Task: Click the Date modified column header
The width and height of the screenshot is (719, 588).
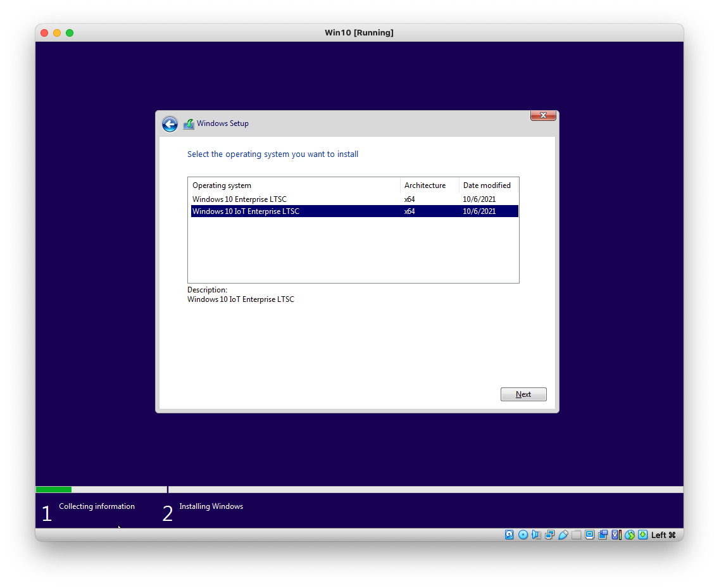Action: pyautogui.click(x=489, y=185)
